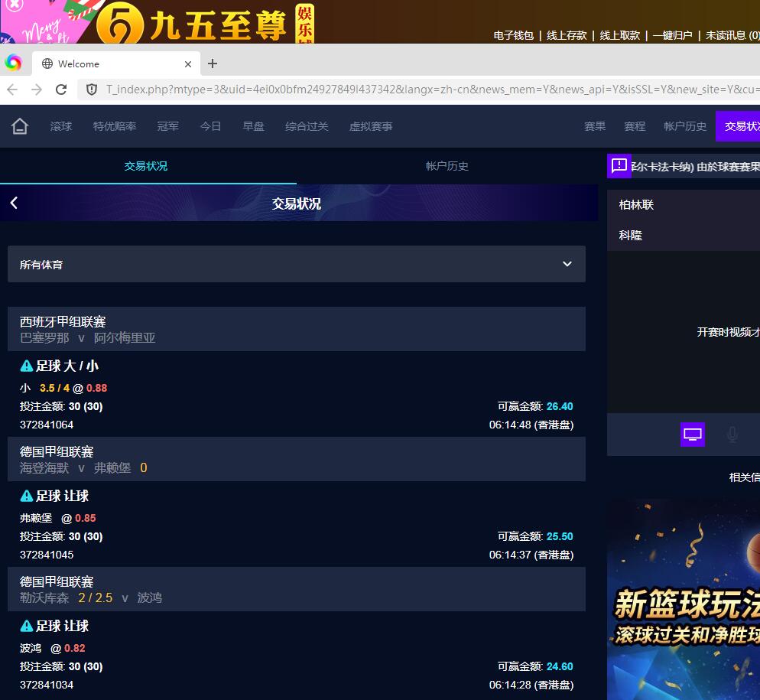Click warning icon beside 足球 大 / 小
This screenshot has height=700, width=760.
[x=27, y=366]
